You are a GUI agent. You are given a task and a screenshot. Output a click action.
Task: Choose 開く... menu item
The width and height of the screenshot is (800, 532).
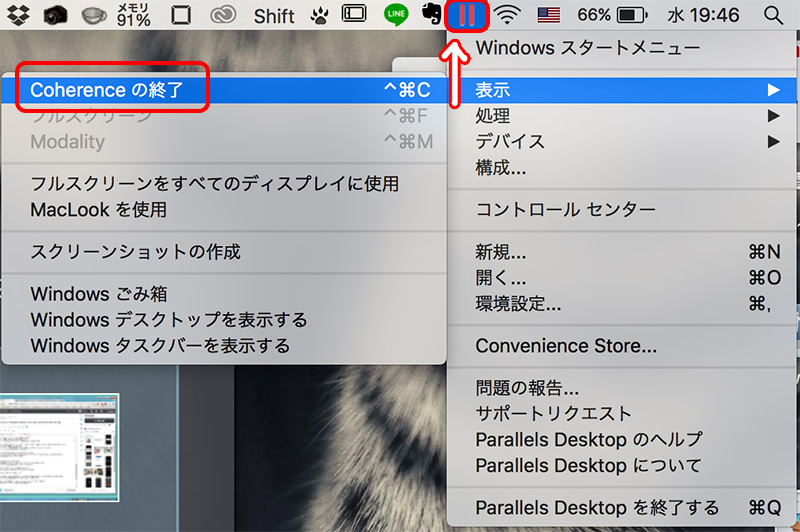tap(622, 278)
